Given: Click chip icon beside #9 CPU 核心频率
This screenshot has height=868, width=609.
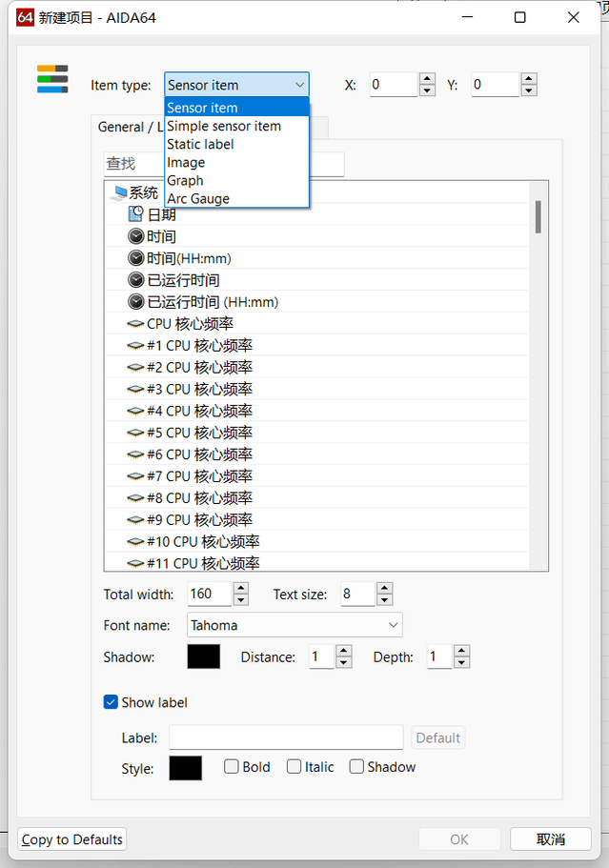Looking at the screenshot, I should click(135, 520).
